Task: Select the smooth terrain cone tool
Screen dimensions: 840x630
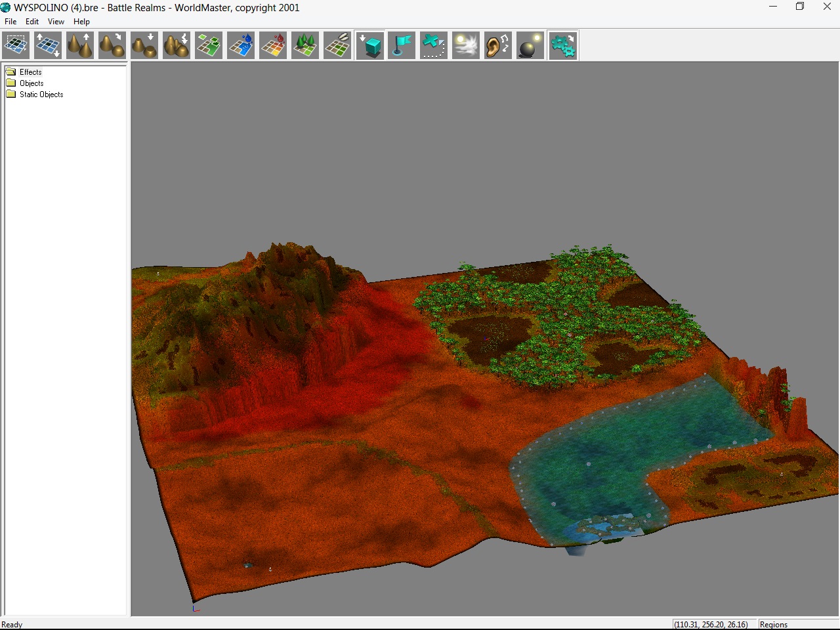Action: [112, 46]
